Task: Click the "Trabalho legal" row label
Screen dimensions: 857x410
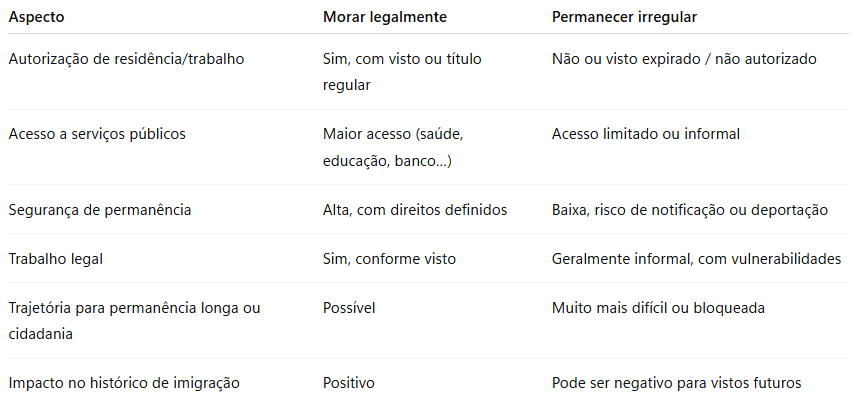Action: click(56, 259)
